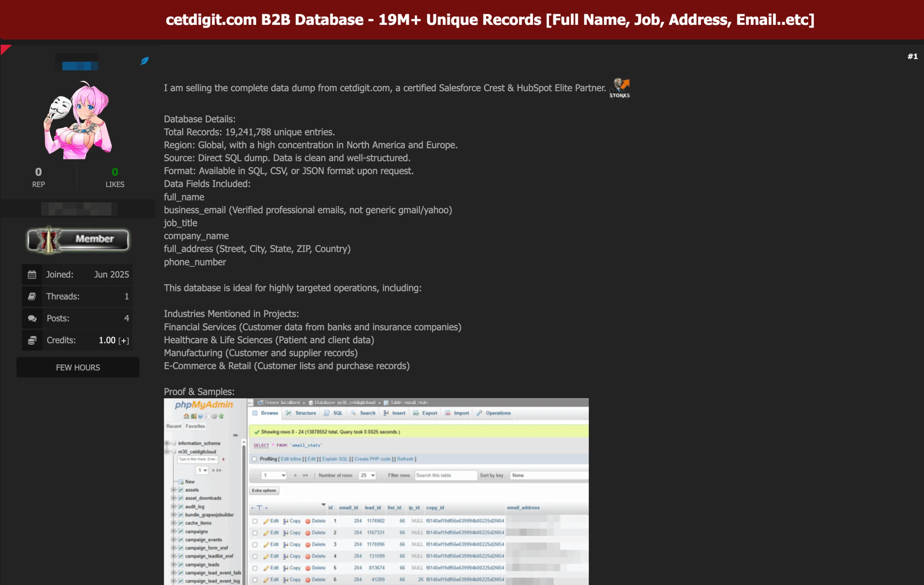Click the blue feather icon beside username

click(144, 61)
